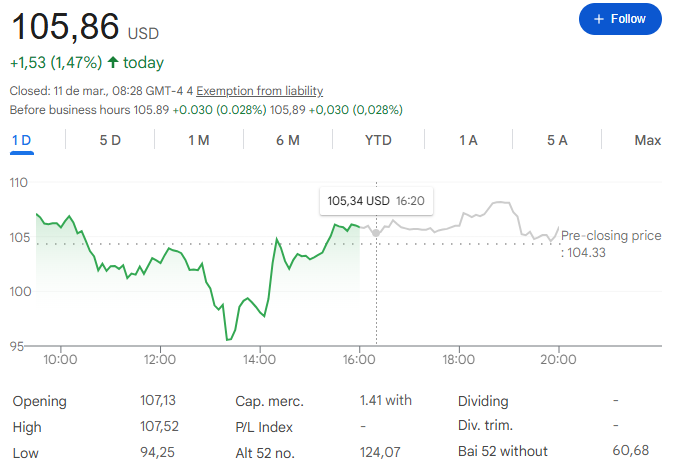The width and height of the screenshot is (673, 465).
Task: Click the Pre-closing price label
Action: 610,236
